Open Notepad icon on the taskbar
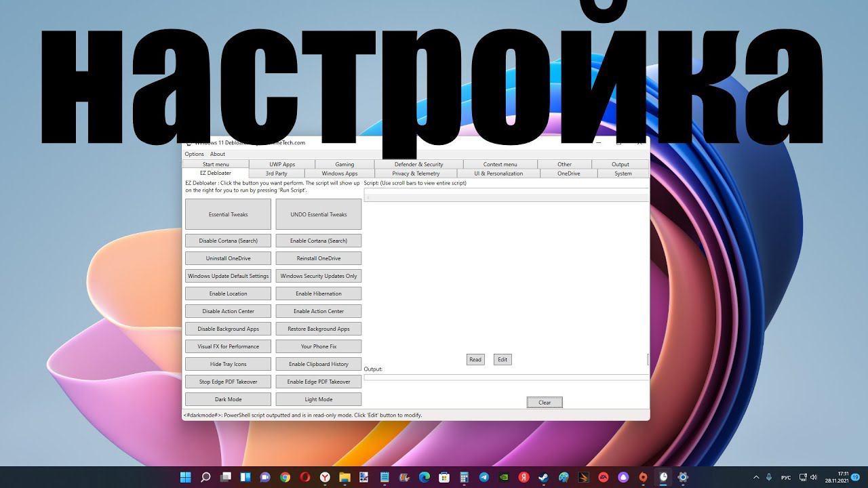Image resolution: width=868 pixels, height=488 pixels. [x=384, y=477]
